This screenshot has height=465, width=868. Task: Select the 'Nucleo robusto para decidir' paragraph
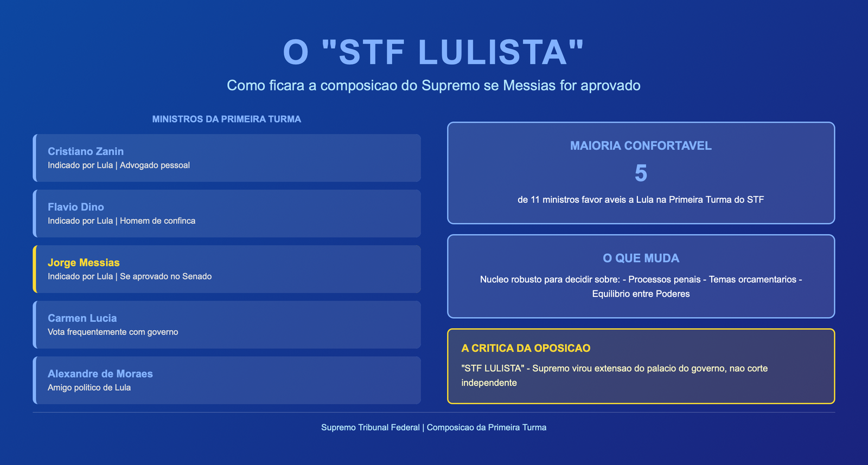click(x=641, y=287)
